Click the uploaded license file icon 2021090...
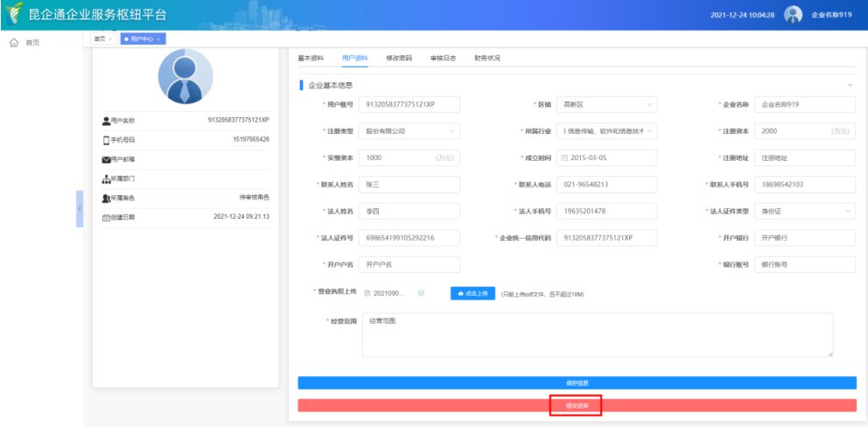 (x=367, y=293)
